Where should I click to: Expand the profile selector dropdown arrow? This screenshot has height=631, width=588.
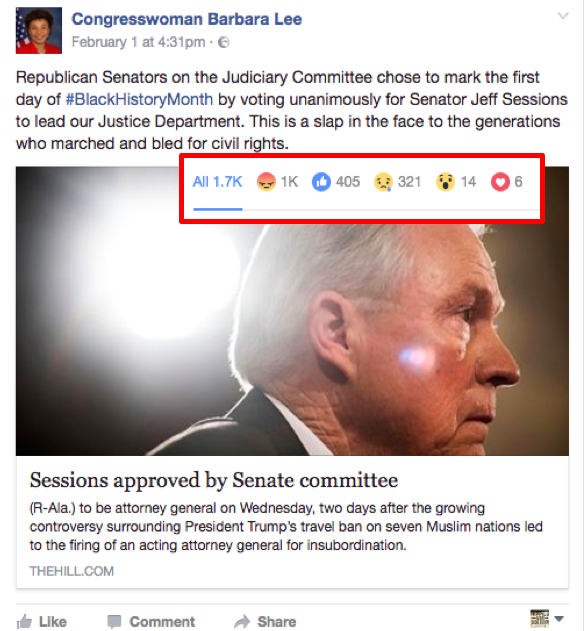pos(559,619)
